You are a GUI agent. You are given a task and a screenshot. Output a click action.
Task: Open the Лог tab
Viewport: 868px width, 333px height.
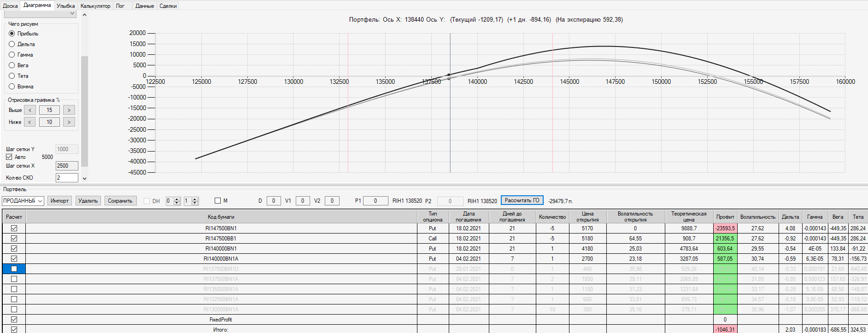pyautogui.click(x=120, y=6)
